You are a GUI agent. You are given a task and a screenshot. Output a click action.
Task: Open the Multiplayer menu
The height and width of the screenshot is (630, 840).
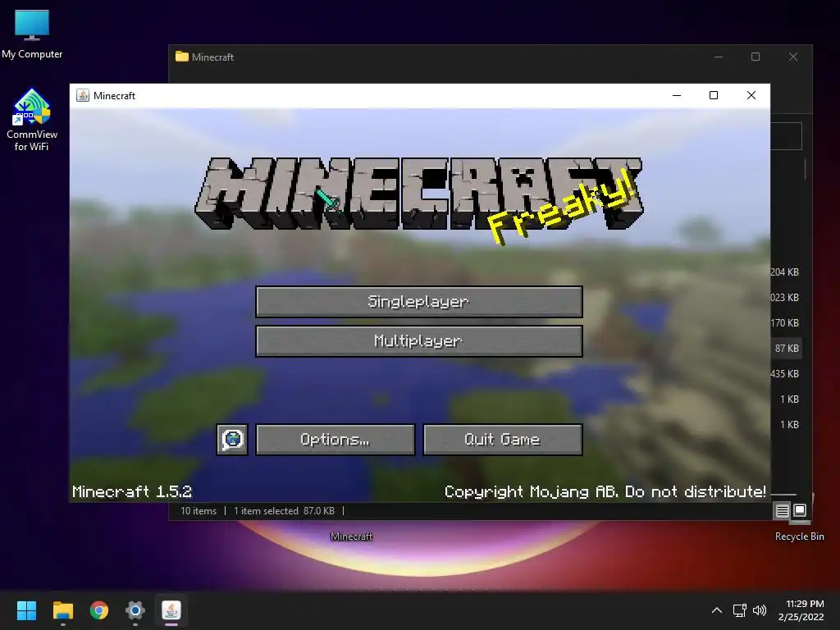(x=419, y=340)
